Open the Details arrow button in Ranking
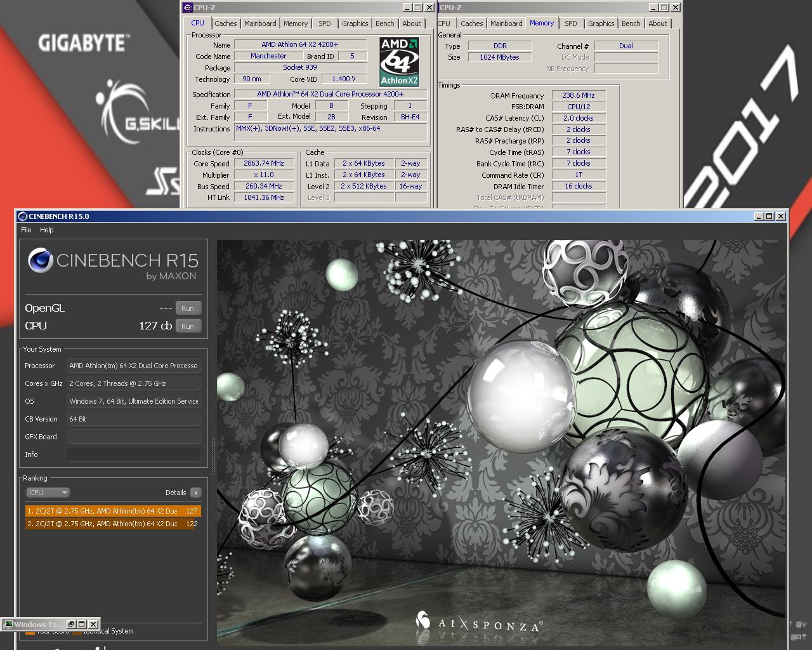812x650 pixels. [x=195, y=493]
